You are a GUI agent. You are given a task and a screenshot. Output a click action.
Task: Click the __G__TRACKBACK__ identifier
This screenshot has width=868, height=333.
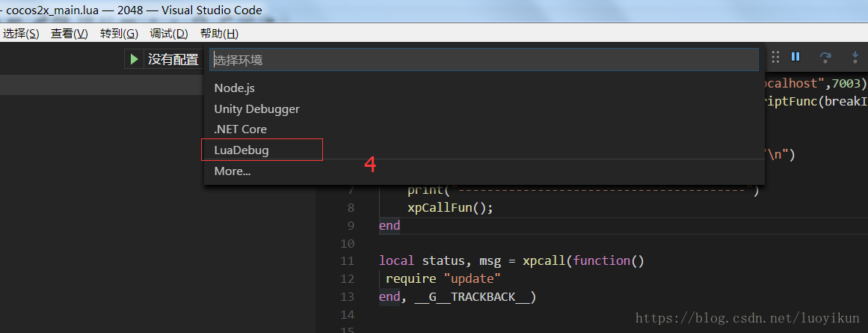click(472, 297)
